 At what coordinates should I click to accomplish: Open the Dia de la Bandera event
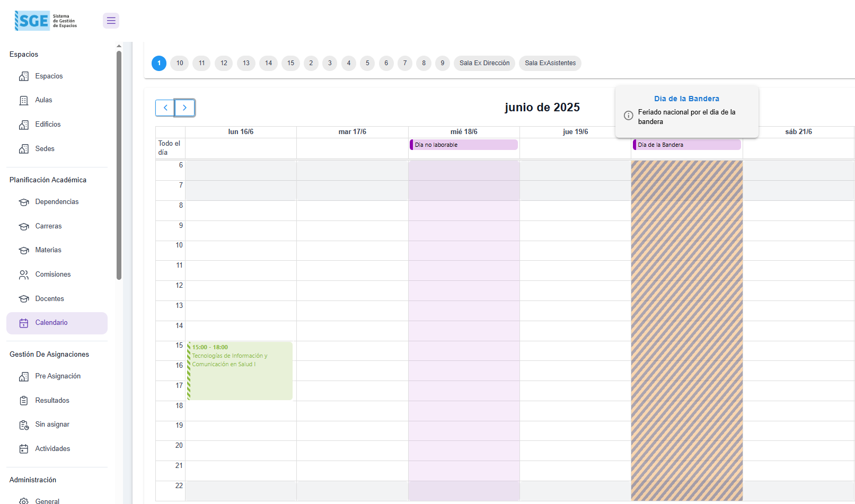[687, 145]
